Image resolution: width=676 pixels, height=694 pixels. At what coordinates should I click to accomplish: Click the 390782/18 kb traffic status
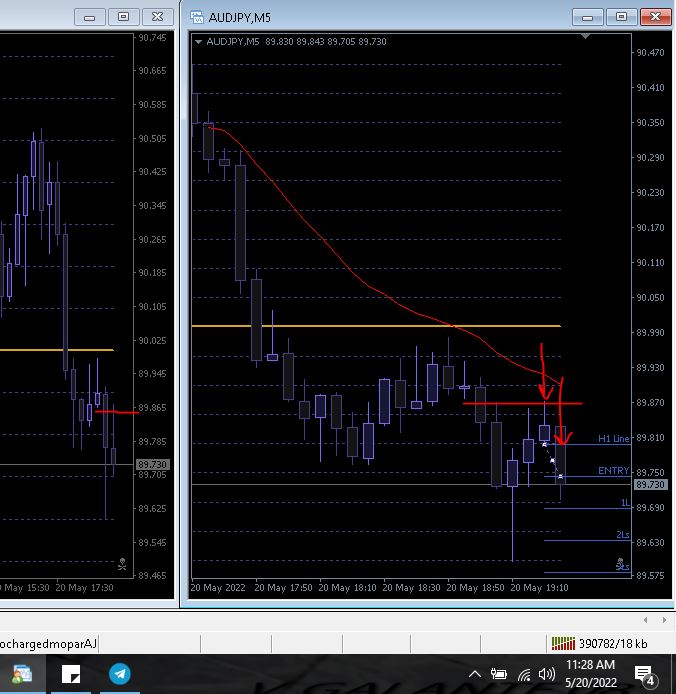click(x=613, y=644)
